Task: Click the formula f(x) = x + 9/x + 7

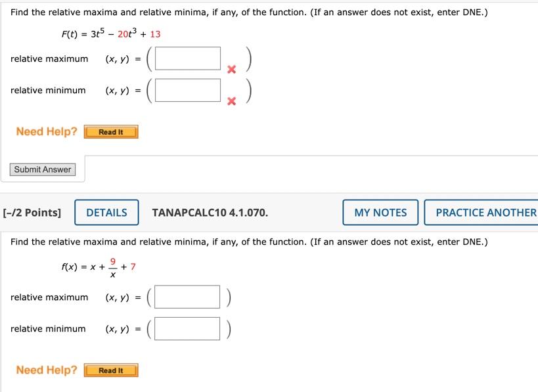Action: (x=99, y=267)
